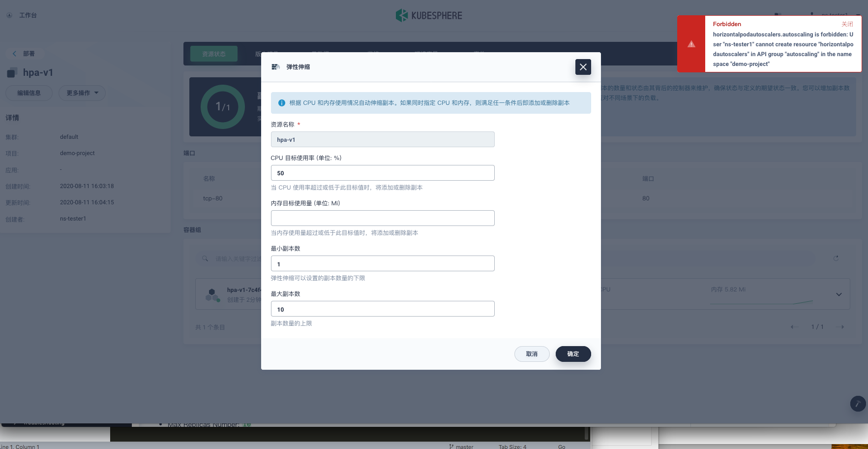The height and width of the screenshot is (449, 868).
Task: Click the Go language selector in the editor status bar
Action: click(562, 447)
